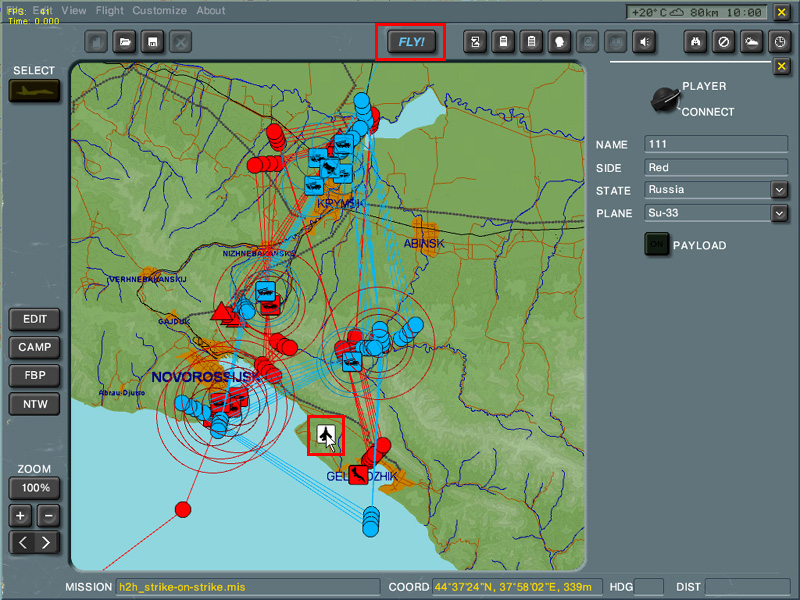Screen dimensions: 800x600
Task: Click the HDG heading field
Action: click(x=648, y=587)
